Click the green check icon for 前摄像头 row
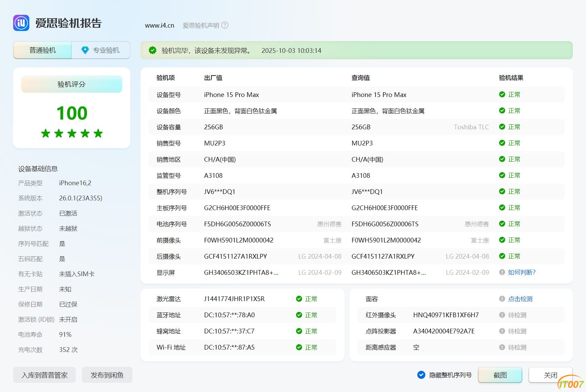Screen dimensions: 586x392 pyautogui.click(x=502, y=240)
